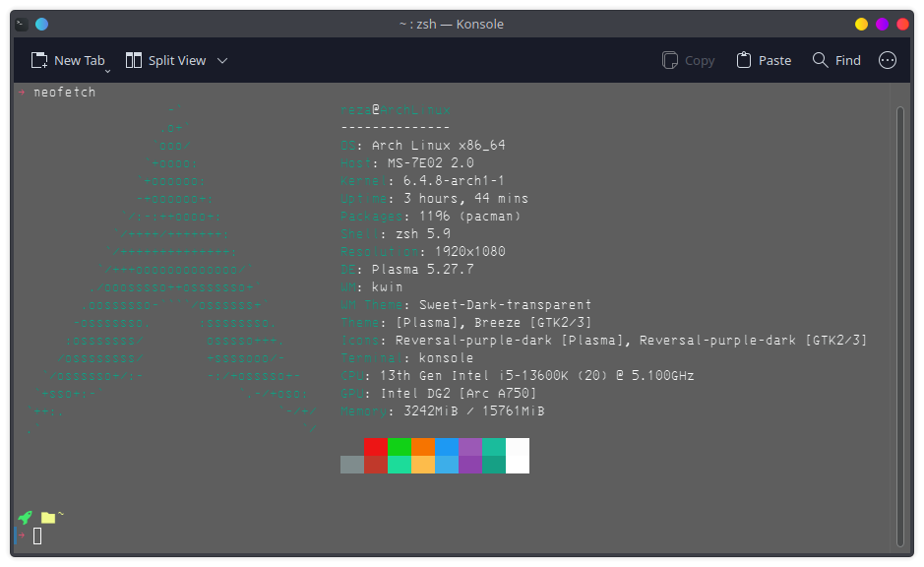Click the gray swatch in bottom color row
The height and width of the screenshot is (567, 924).
tap(352, 465)
